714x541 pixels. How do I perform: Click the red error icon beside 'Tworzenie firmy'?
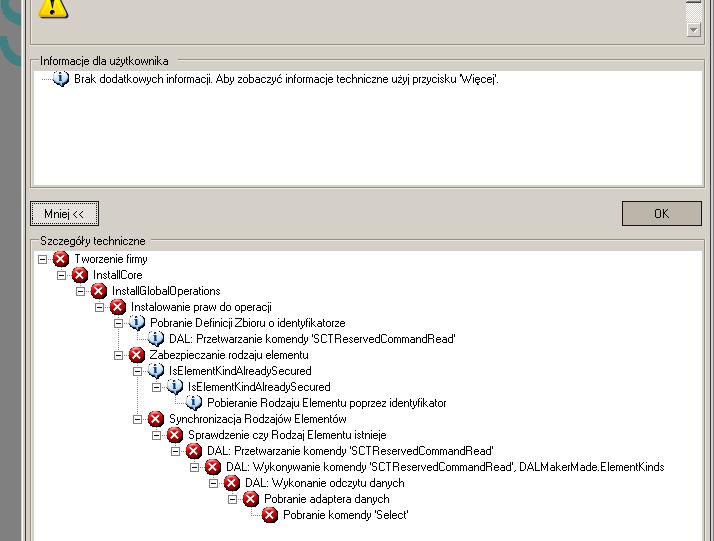[x=61, y=259]
